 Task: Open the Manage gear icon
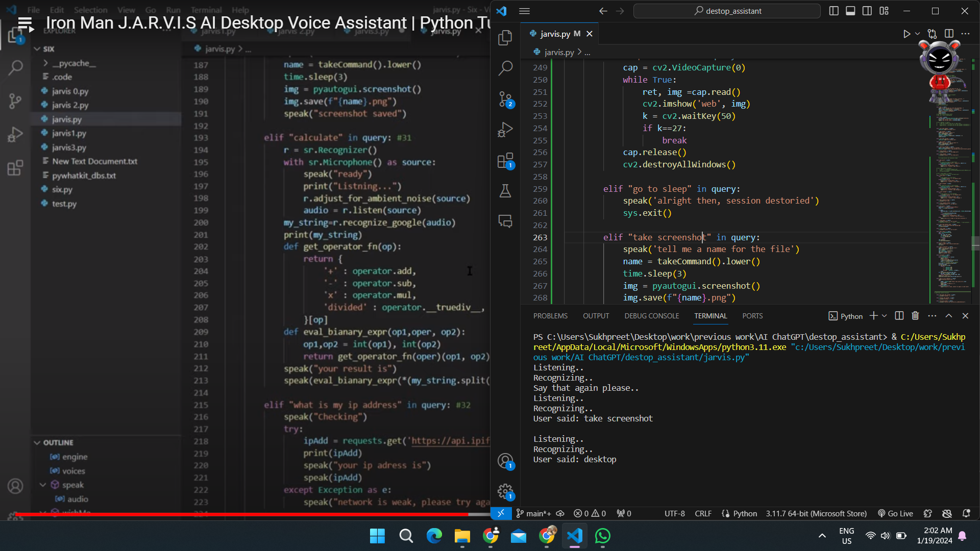coord(505,492)
